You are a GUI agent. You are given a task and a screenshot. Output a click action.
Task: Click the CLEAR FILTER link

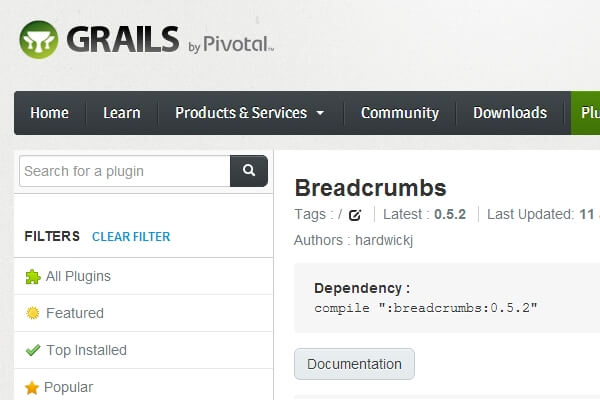[x=131, y=237]
